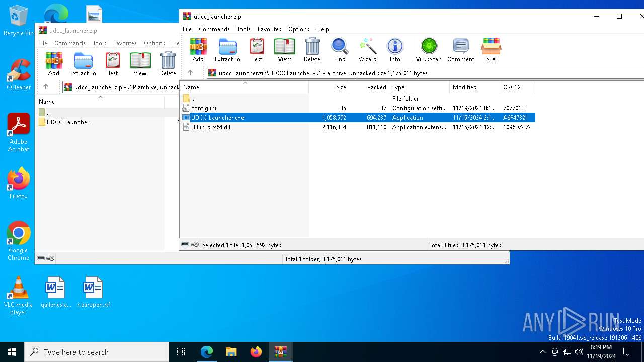This screenshot has height=362, width=644.
Task: Click taskbar search box
Action: click(x=97, y=352)
